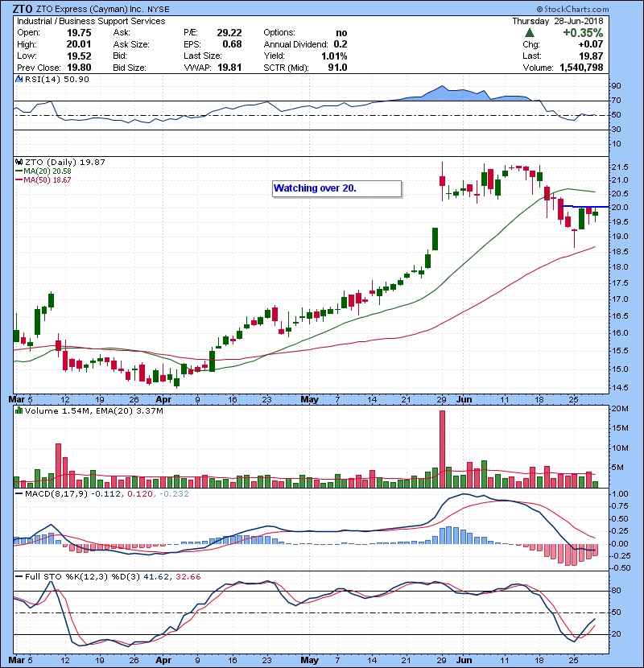Click the Volume bars legend icon
The width and height of the screenshot is (644, 668).
18,411
